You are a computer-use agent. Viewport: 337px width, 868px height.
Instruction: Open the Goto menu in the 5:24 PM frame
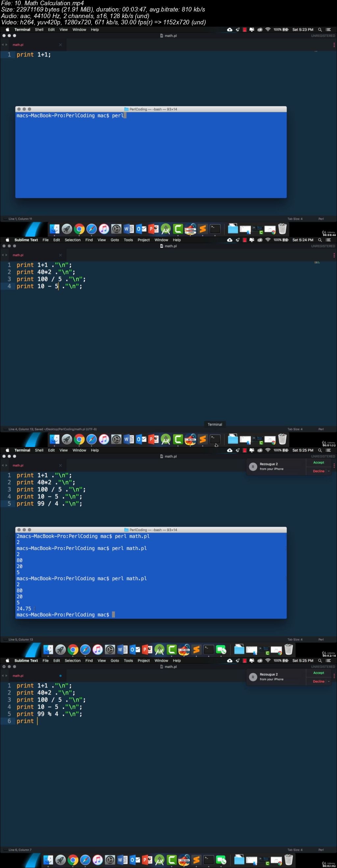tap(115, 240)
